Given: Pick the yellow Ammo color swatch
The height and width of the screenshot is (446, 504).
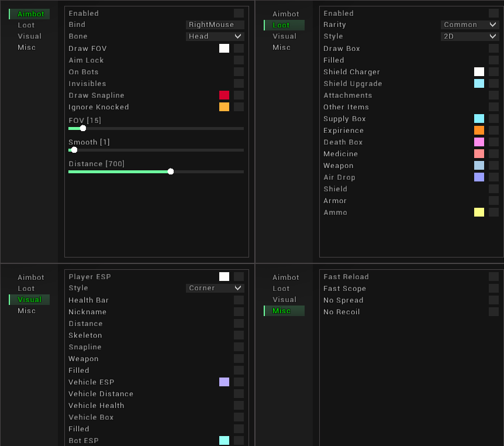Looking at the screenshot, I should pos(479,212).
